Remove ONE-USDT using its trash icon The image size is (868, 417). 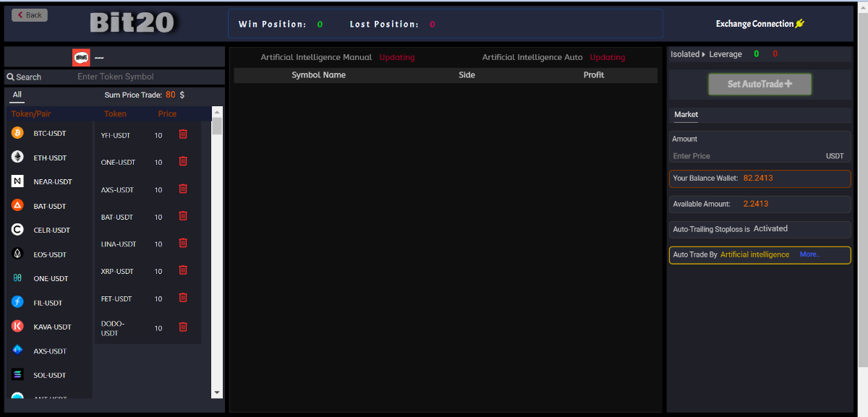[183, 161]
